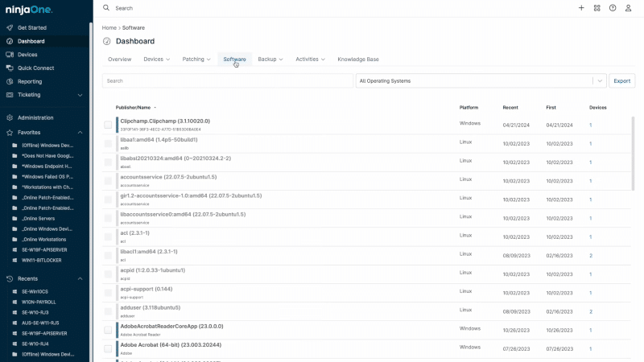Click the Administration gear icon
Screen dimensions: 644x362
click(x=10, y=117)
